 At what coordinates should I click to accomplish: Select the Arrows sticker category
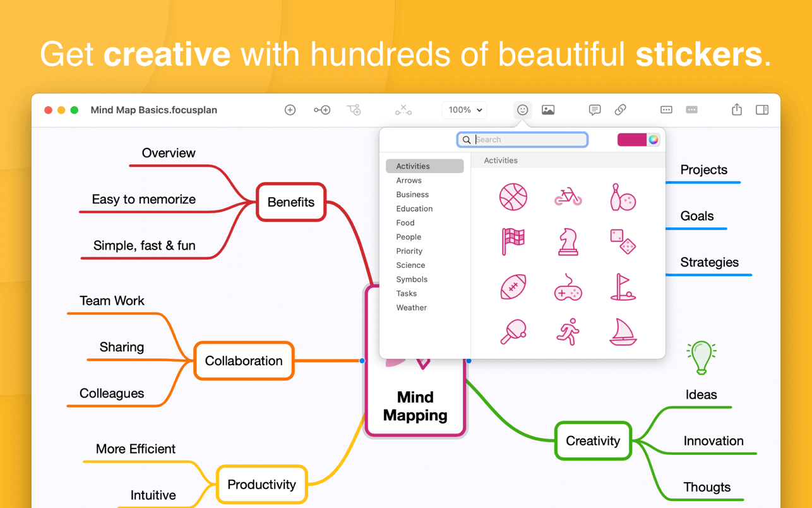(409, 181)
